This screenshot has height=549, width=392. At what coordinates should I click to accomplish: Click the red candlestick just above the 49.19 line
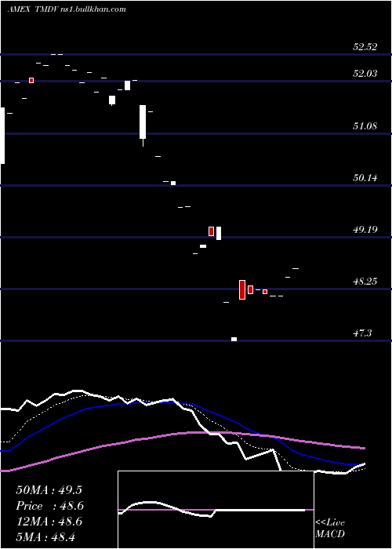[211, 231]
